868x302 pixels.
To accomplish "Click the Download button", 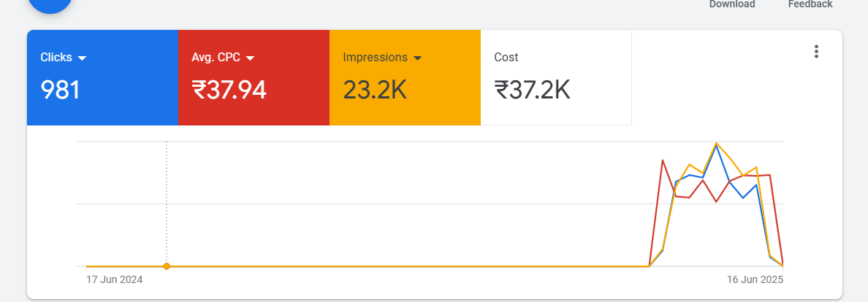I will coord(732,4).
